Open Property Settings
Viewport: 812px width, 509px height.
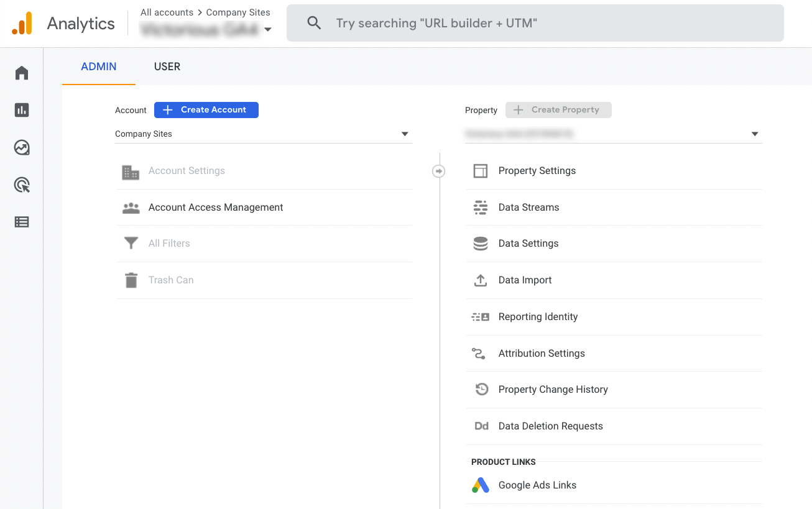pyautogui.click(x=537, y=171)
